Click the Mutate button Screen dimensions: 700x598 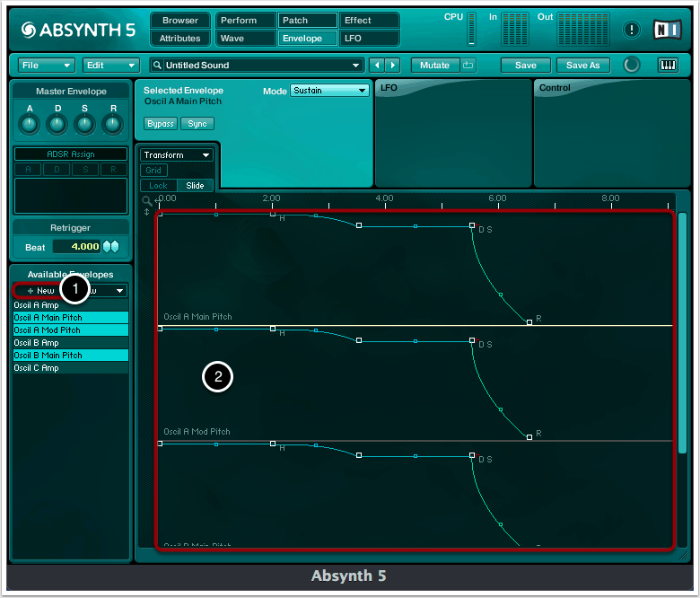(435, 66)
